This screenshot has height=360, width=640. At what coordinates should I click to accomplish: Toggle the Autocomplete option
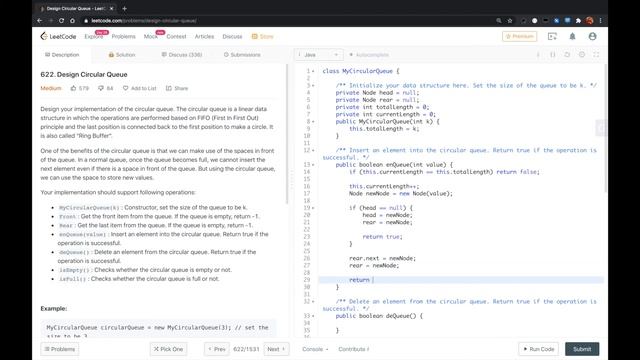369,55
